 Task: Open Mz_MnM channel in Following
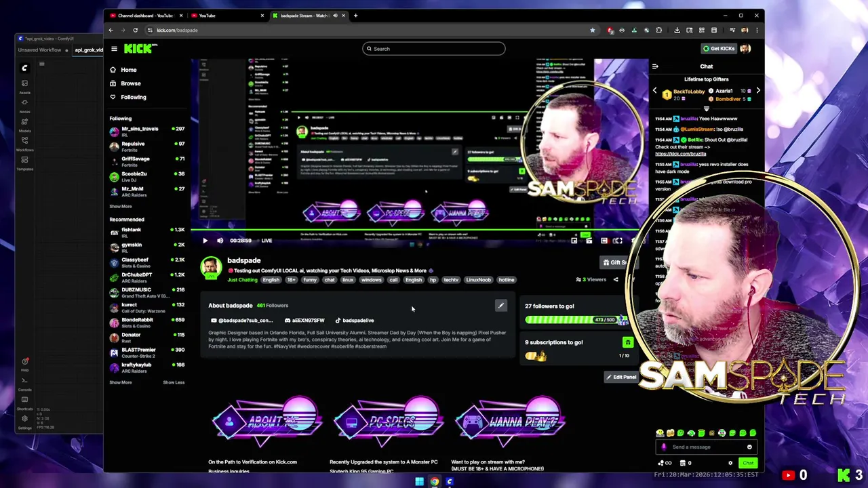146,191
